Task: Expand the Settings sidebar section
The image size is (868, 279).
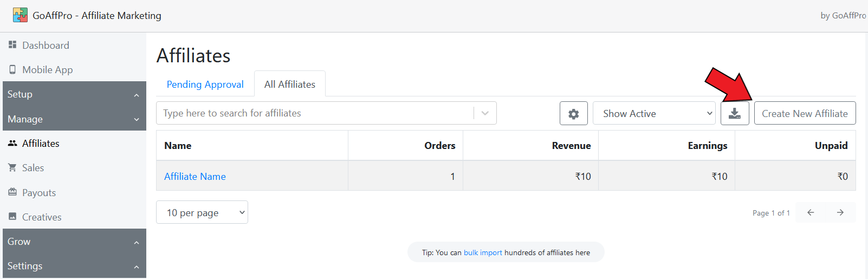Action: click(x=74, y=266)
